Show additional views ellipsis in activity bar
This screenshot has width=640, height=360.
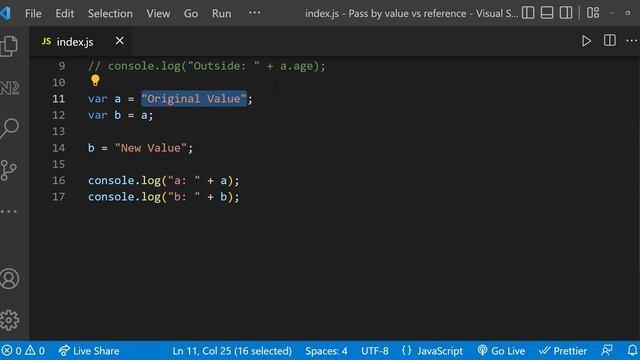click(x=9, y=211)
